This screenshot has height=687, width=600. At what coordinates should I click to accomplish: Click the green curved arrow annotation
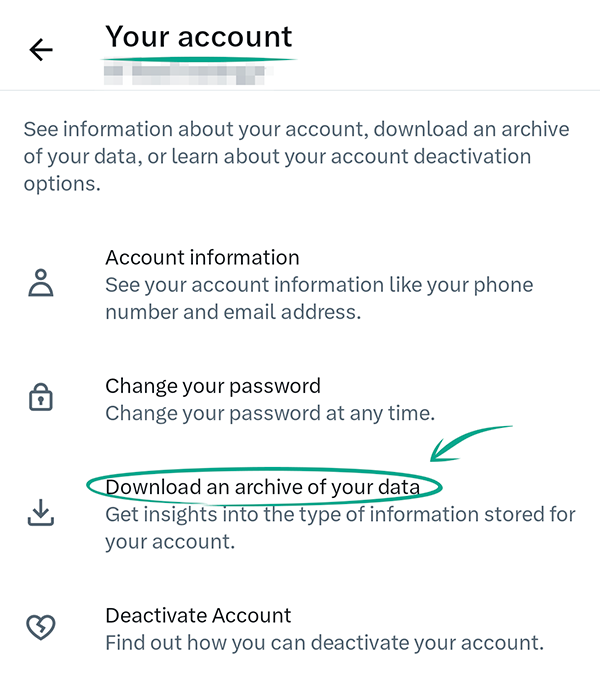470,442
